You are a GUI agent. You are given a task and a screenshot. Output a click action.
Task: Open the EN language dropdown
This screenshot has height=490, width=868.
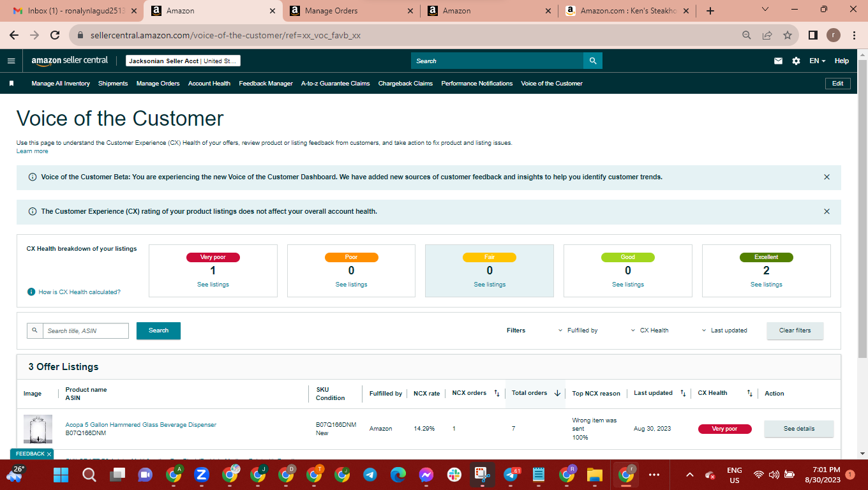click(x=817, y=61)
